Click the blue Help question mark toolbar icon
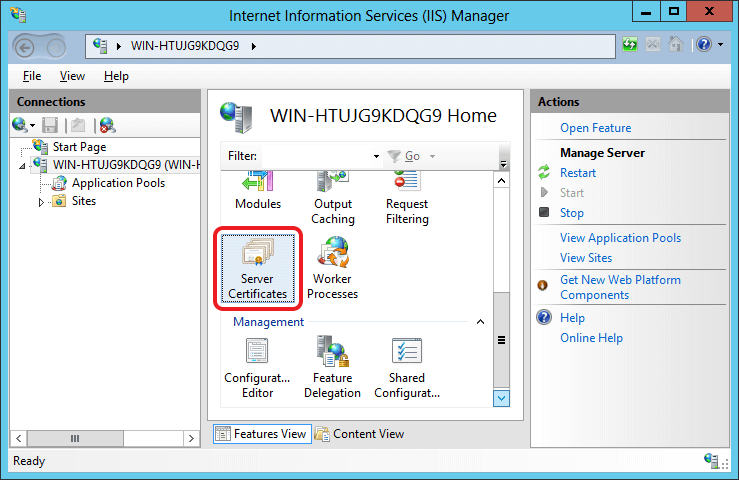The width and height of the screenshot is (739, 480). [x=704, y=44]
